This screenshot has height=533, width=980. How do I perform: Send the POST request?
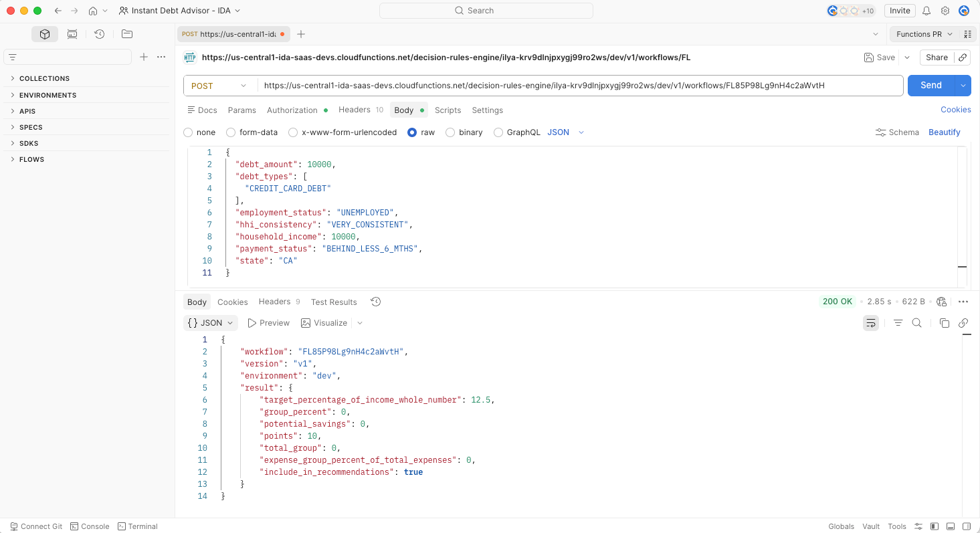[x=931, y=86]
